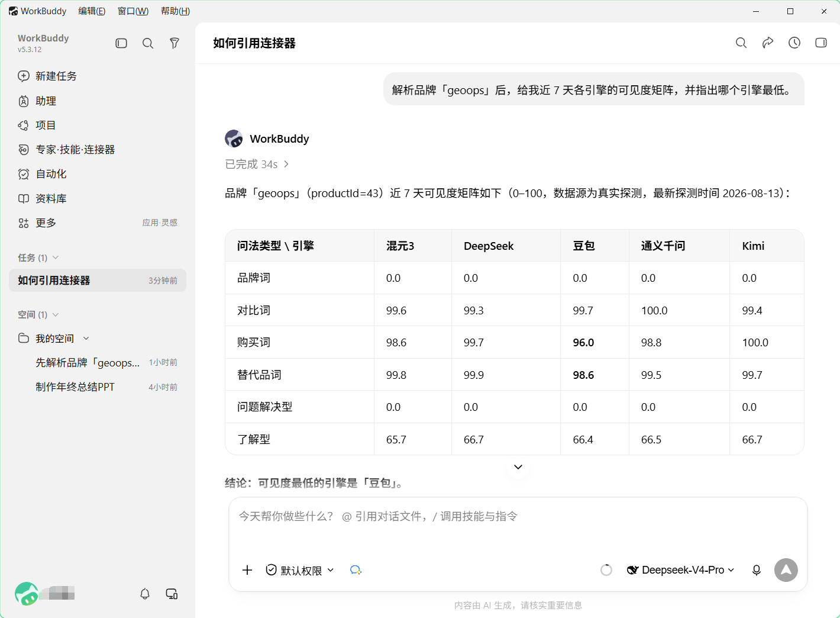
Task: Click the filter funnel icon in sidebar
Action: coord(175,43)
